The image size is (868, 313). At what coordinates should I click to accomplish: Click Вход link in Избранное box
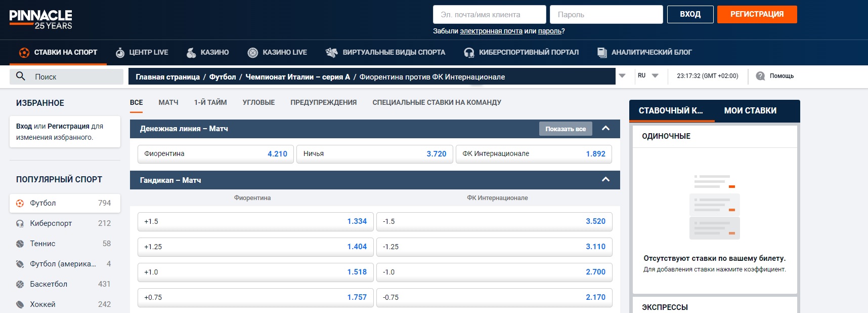click(x=24, y=126)
